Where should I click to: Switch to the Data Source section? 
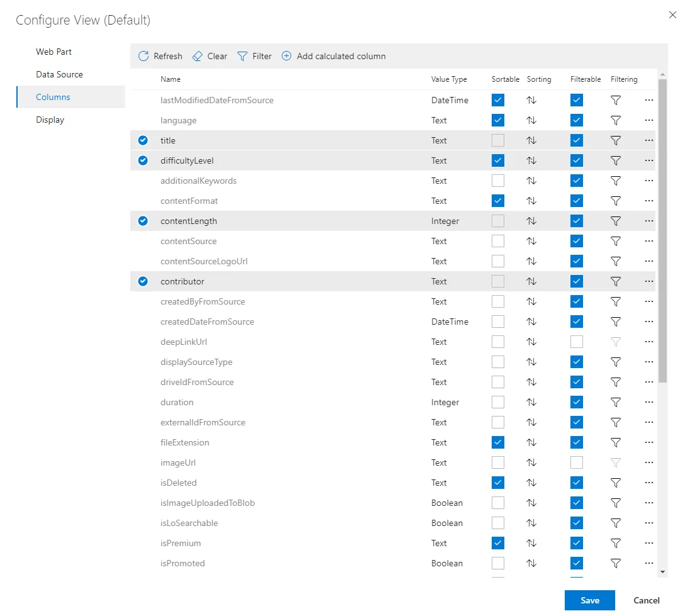coord(60,74)
